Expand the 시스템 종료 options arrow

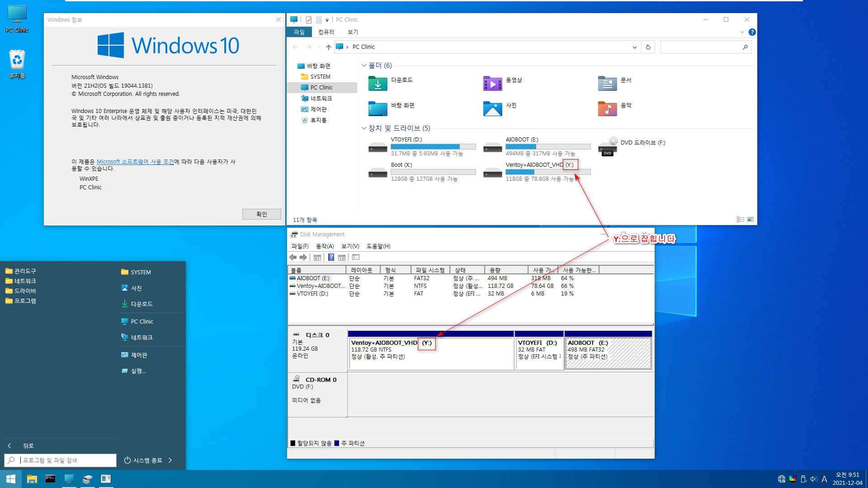(170, 460)
